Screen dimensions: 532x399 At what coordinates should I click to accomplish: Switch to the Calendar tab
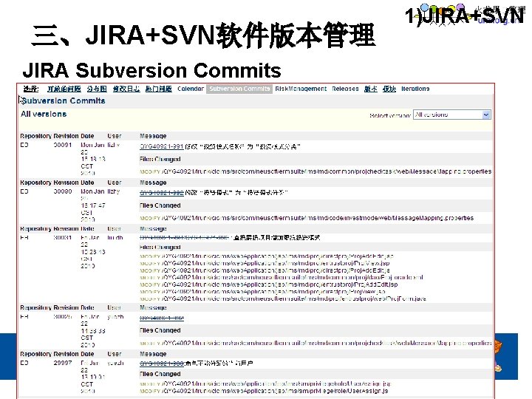(191, 89)
